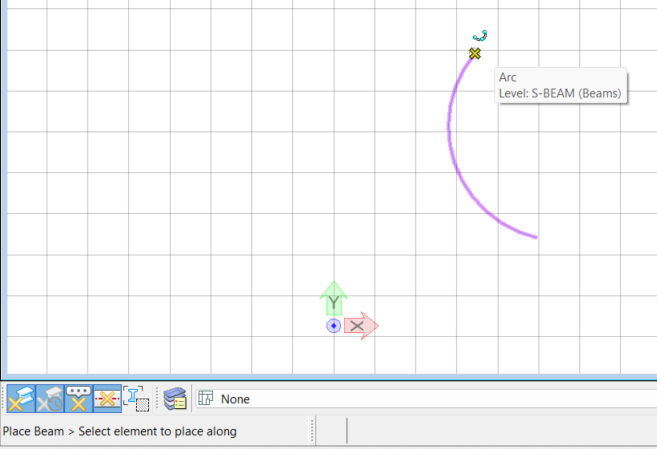Screen dimensions: 657x449
Task: Click the blue ACS origin circle
Action: 334,326
